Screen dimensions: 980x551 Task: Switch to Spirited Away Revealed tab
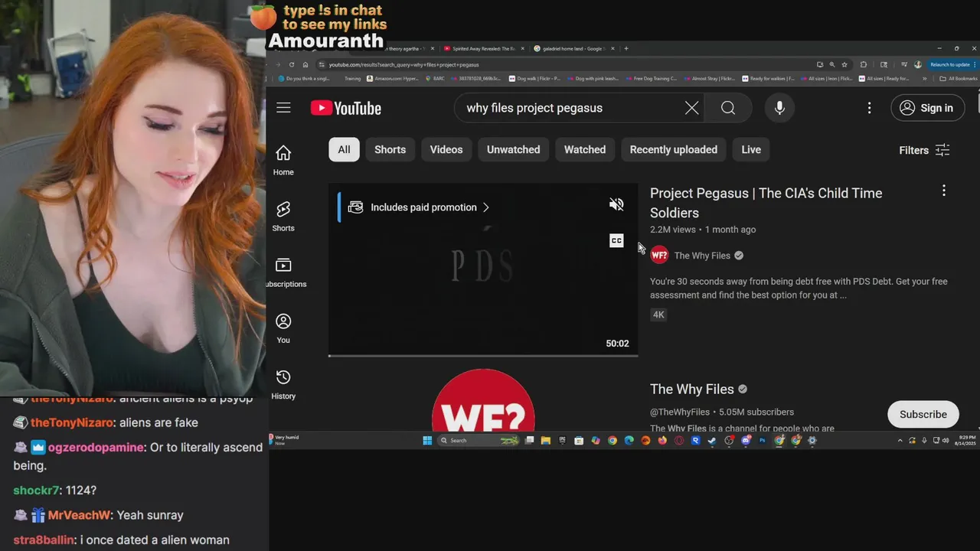(484, 48)
